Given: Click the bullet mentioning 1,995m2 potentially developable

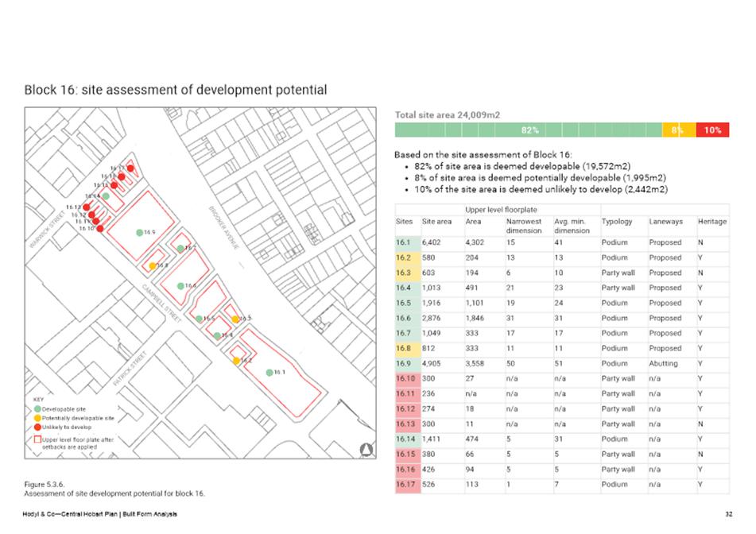Looking at the screenshot, I should (540, 178).
